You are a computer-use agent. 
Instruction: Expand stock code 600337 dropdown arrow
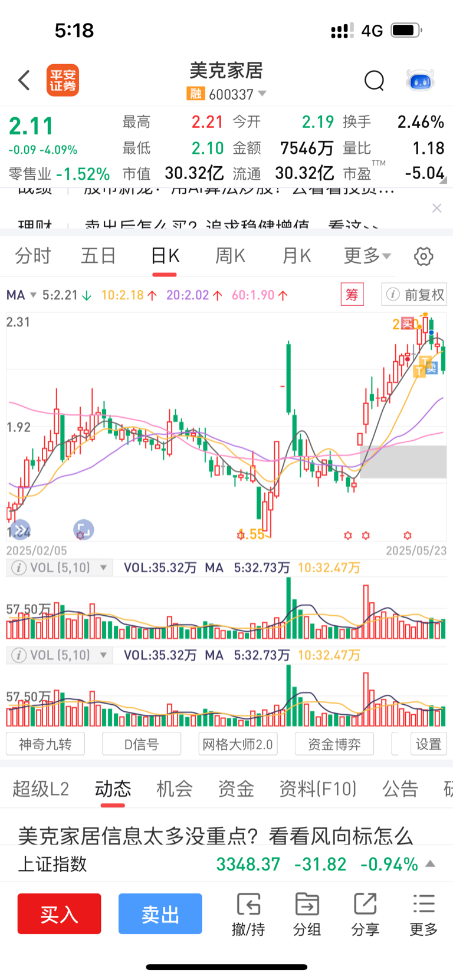point(262,94)
